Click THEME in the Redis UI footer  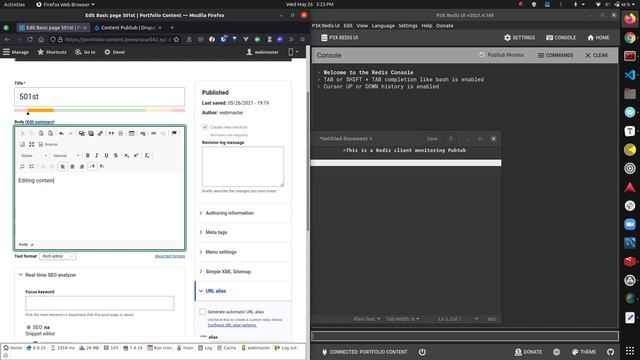[x=584, y=352]
